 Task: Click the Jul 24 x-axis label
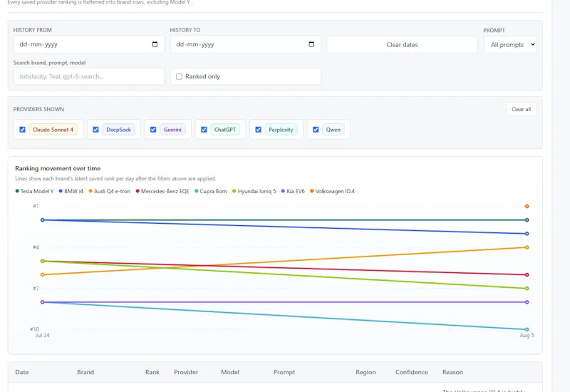(x=43, y=335)
